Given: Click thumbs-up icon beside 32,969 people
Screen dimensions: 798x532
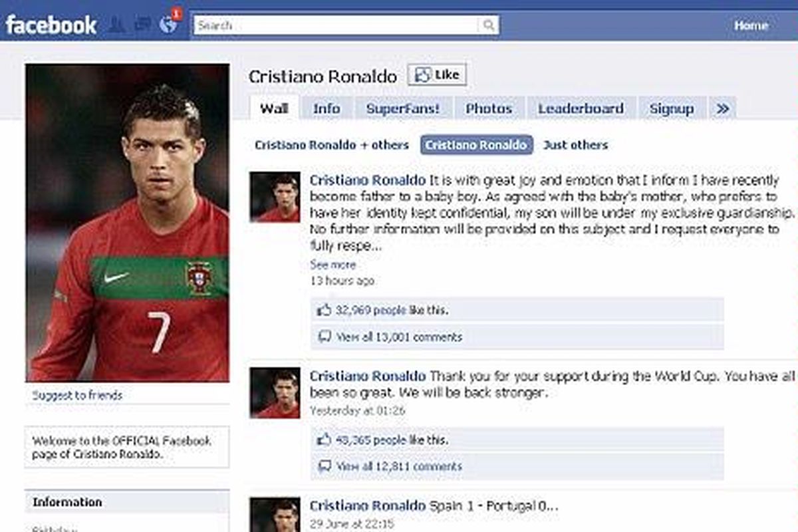Looking at the screenshot, I should pos(324,310).
